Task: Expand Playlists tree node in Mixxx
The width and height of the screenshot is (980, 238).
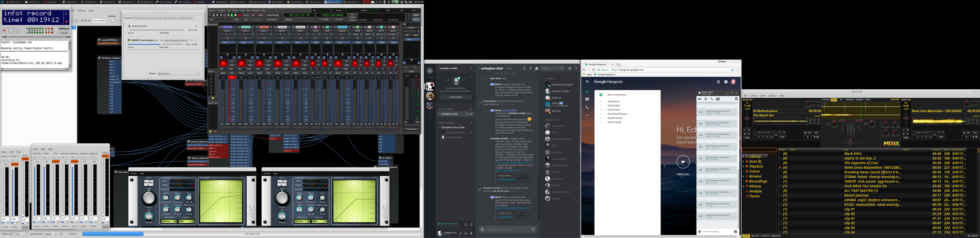Action: coord(743,166)
